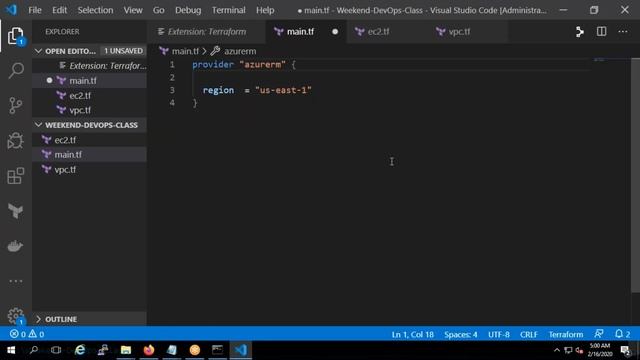This screenshot has height=360, width=640.
Task: Open the Terraform view in activity bar
Action: coord(16,211)
